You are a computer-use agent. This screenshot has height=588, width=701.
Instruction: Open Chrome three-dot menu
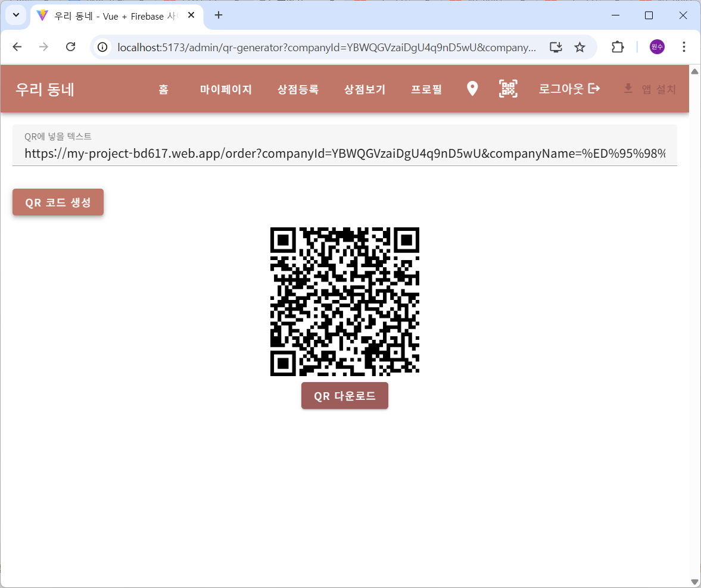tap(684, 47)
